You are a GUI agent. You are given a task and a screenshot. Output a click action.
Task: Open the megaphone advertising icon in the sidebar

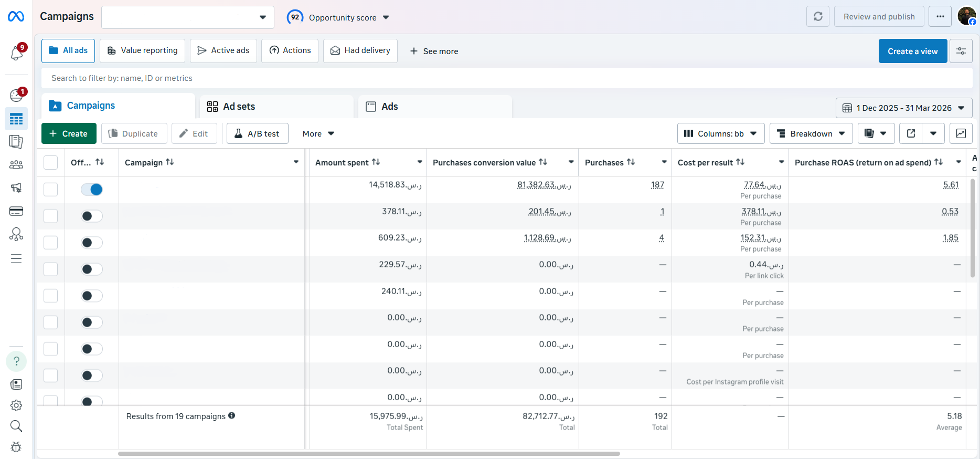(x=16, y=188)
